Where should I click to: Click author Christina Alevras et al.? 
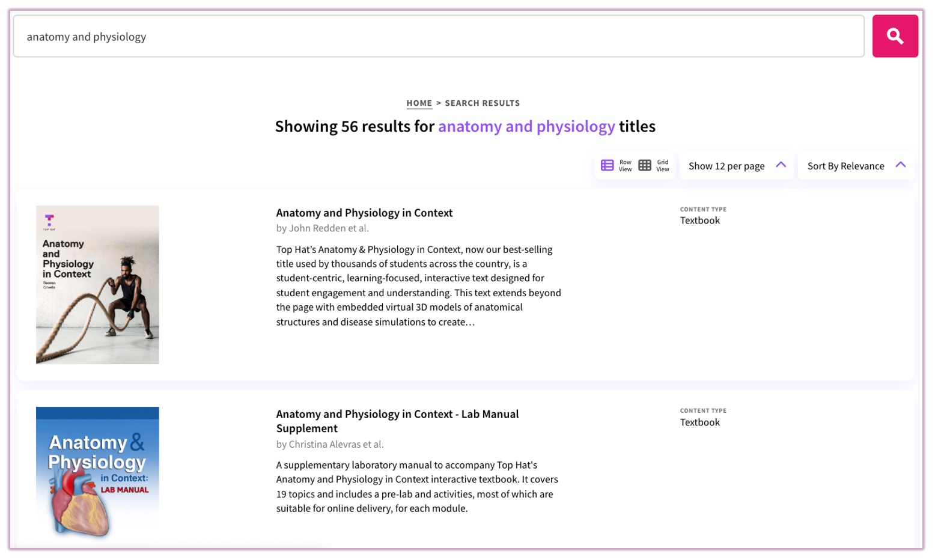[x=330, y=445]
